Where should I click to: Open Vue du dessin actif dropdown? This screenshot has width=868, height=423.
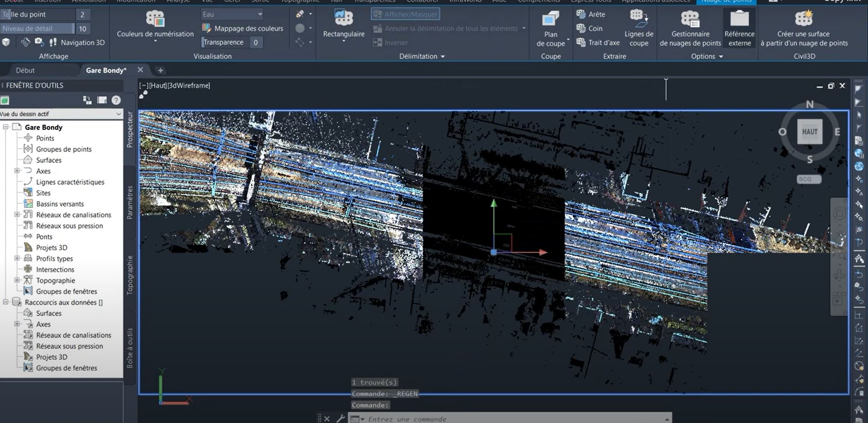click(x=62, y=114)
